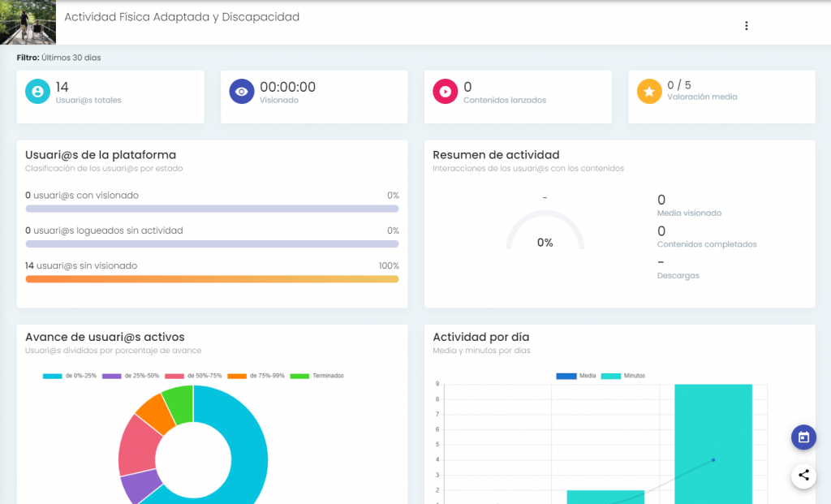The width and height of the screenshot is (831, 504).
Task: Toggle the 'de 0%-25%' legend entry
Action: click(70, 376)
